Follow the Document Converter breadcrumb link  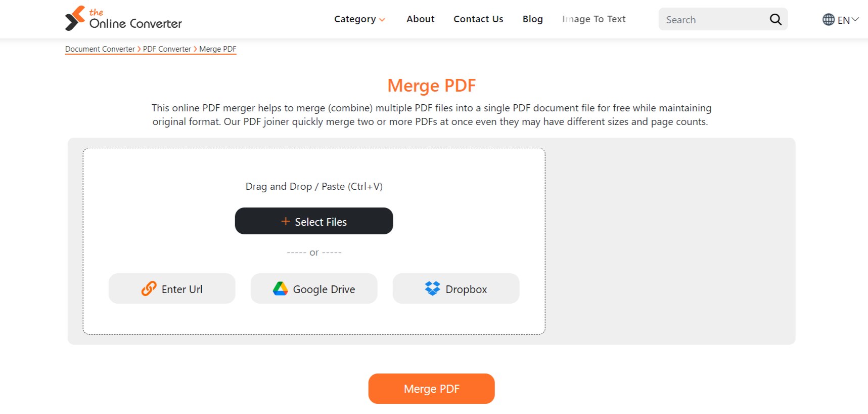[x=100, y=49]
